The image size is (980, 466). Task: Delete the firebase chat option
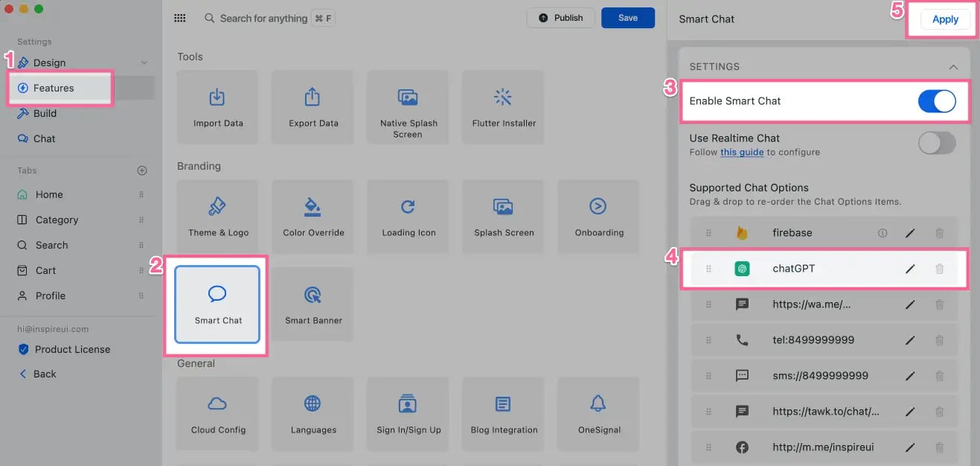coord(939,233)
